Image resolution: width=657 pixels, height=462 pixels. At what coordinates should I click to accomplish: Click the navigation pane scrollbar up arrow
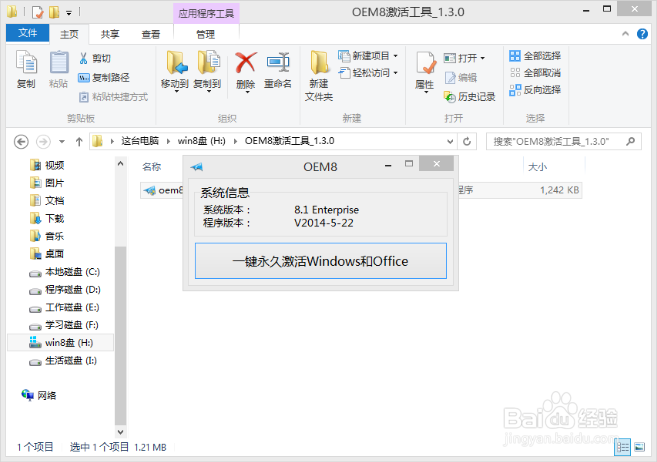click(121, 164)
